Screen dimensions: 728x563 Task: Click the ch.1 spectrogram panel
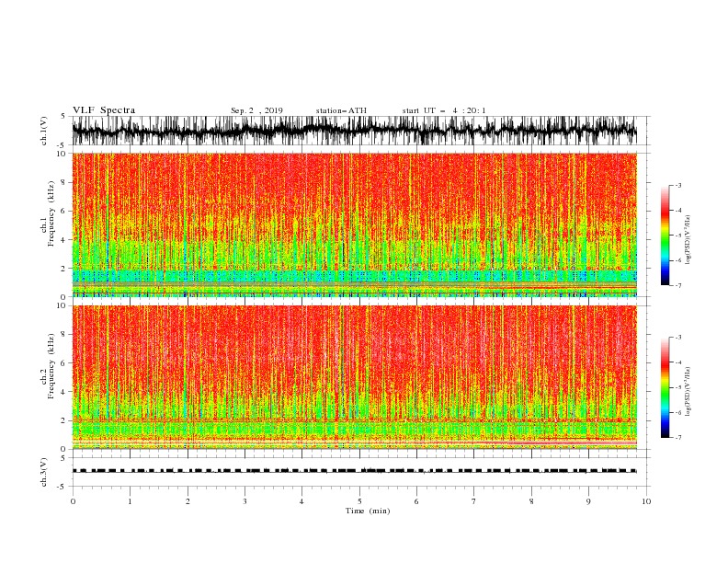click(354, 224)
